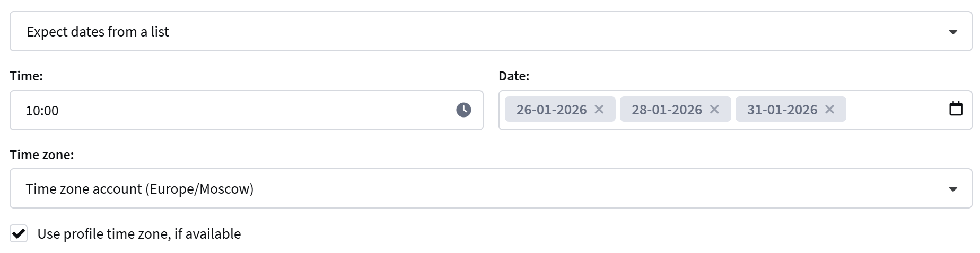980x253 pixels.
Task: Focus the Time input showing 10:00
Action: click(239, 110)
